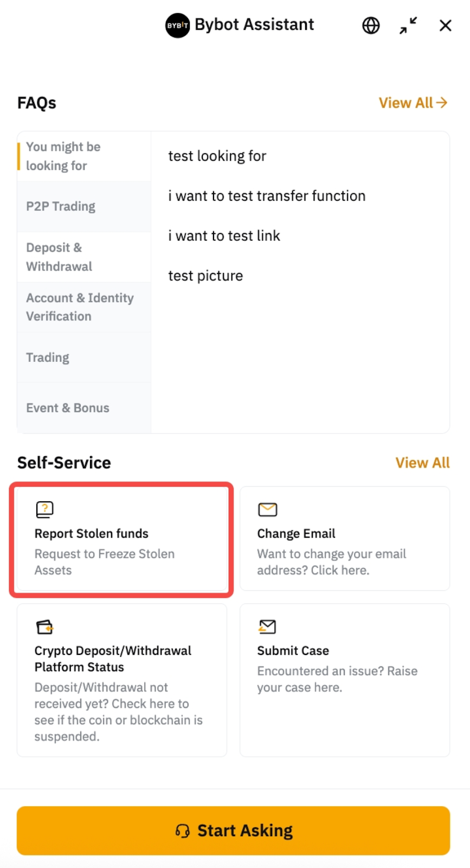Open View All FAQs link
The height and width of the screenshot is (868, 470).
point(413,103)
